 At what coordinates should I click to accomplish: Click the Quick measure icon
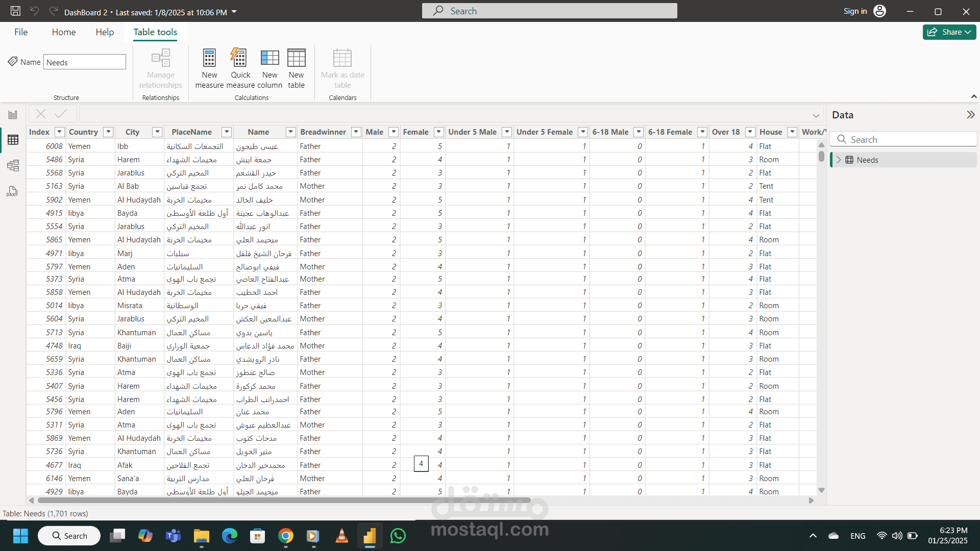tap(239, 59)
